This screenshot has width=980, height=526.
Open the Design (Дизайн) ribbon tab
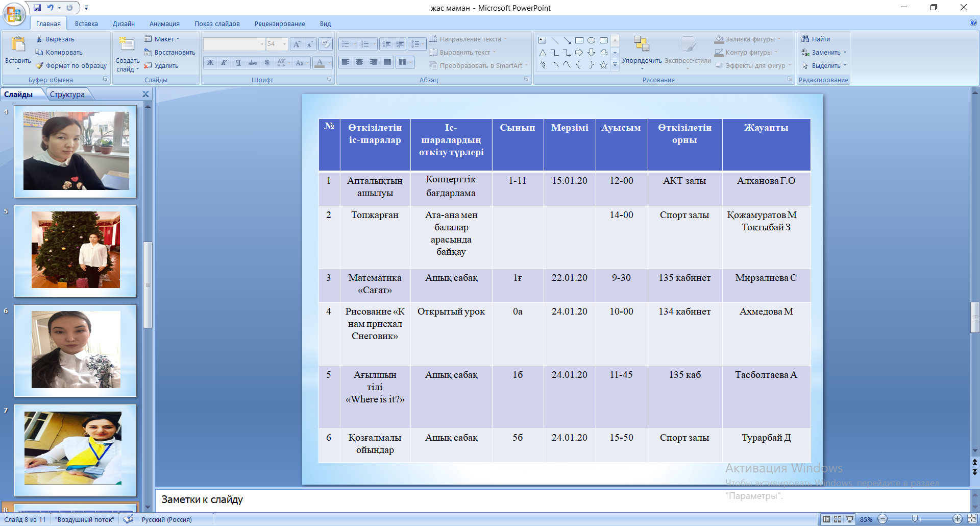coord(124,23)
